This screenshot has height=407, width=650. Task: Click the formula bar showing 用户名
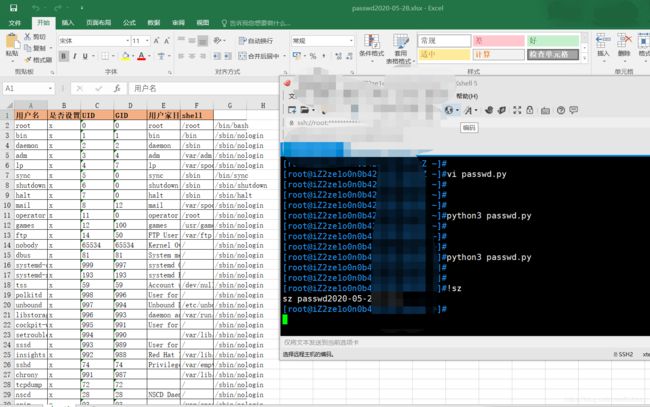[204, 88]
